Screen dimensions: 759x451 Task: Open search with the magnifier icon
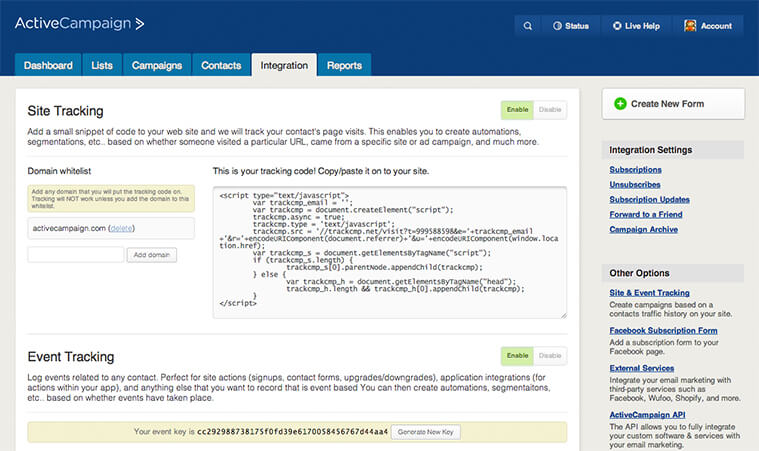pos(528,26)
